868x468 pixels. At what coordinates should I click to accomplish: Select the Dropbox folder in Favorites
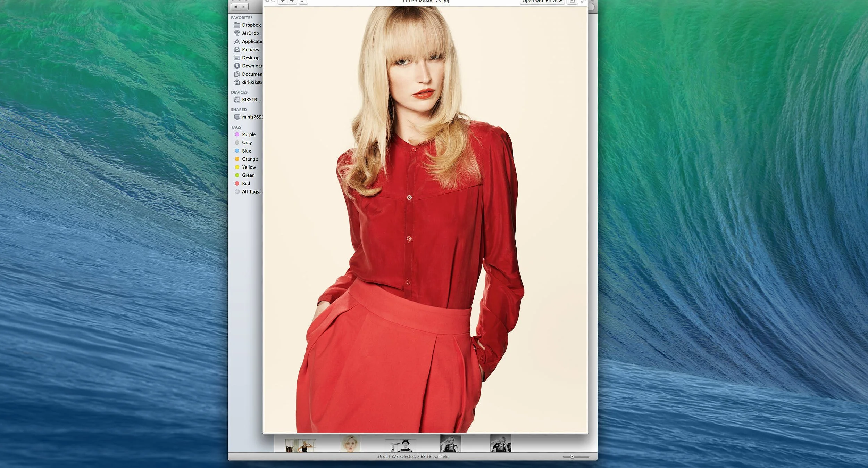pos(251,25)
